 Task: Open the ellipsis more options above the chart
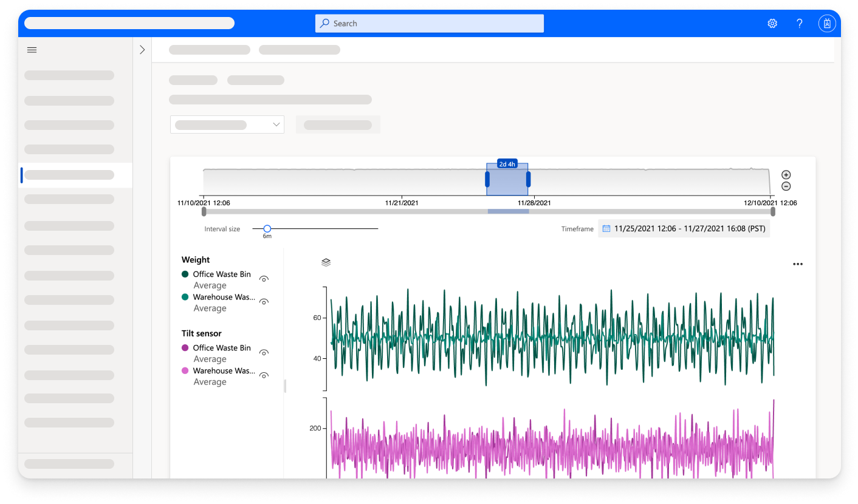click(798, 264)
